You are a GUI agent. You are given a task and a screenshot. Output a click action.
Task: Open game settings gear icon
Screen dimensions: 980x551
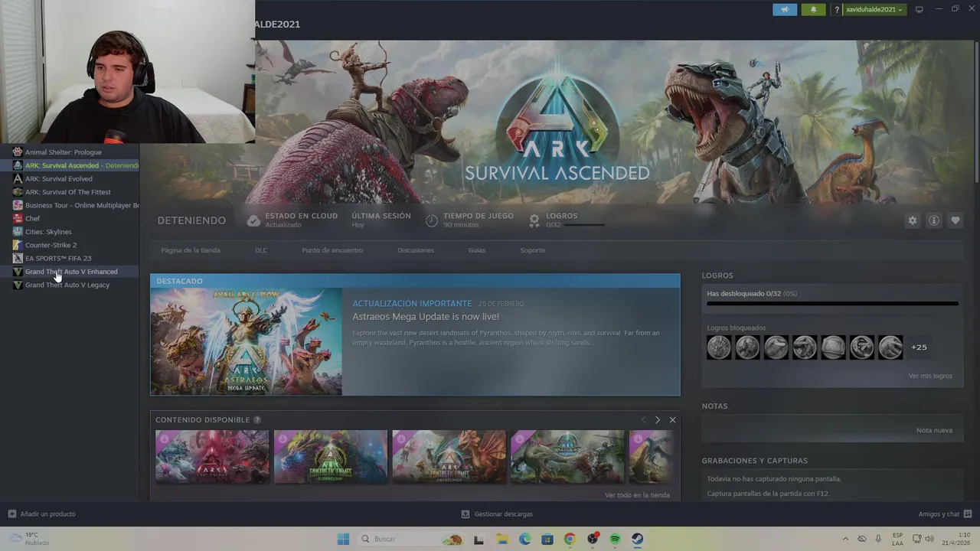point(912,220)
